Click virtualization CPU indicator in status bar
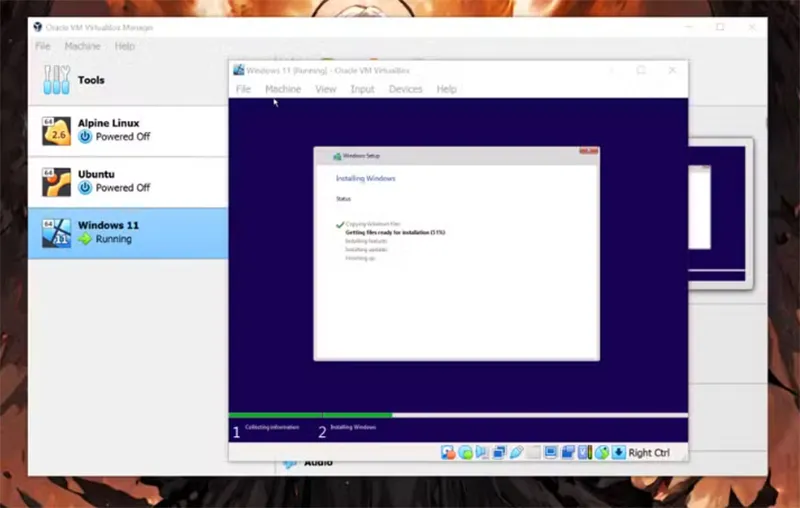 pyautogui.click(x=585, y=452)
